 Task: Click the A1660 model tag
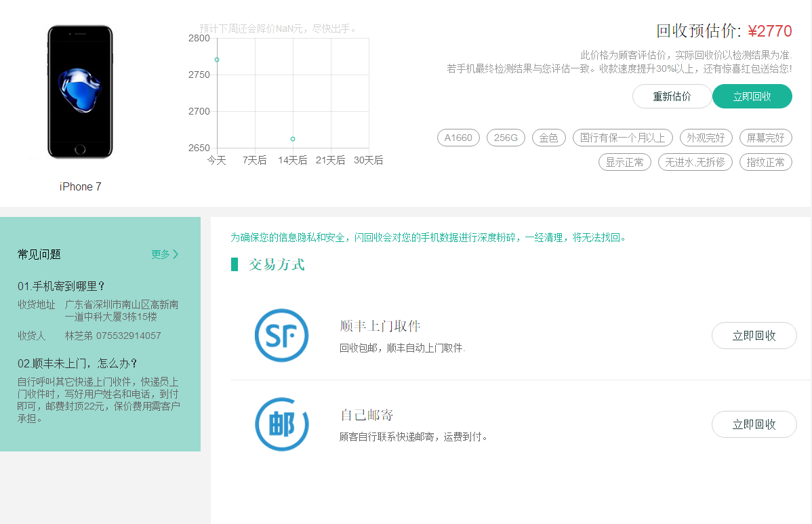(458, 138)
